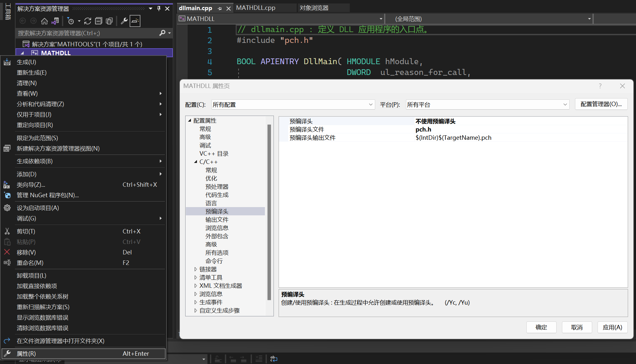Select 预处理器 in the property tree
The height and width of the screenshot is (364, 636).
pos(217,187)
